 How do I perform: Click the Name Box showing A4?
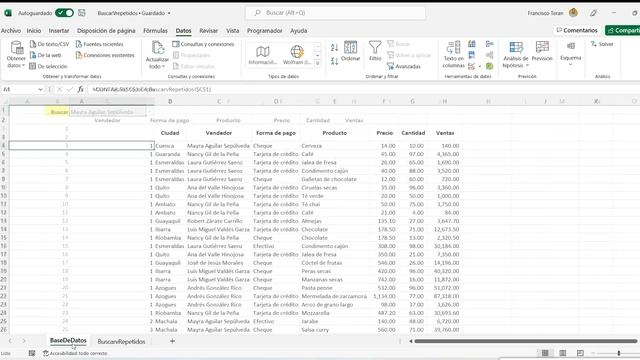click(x=19, y=89)
